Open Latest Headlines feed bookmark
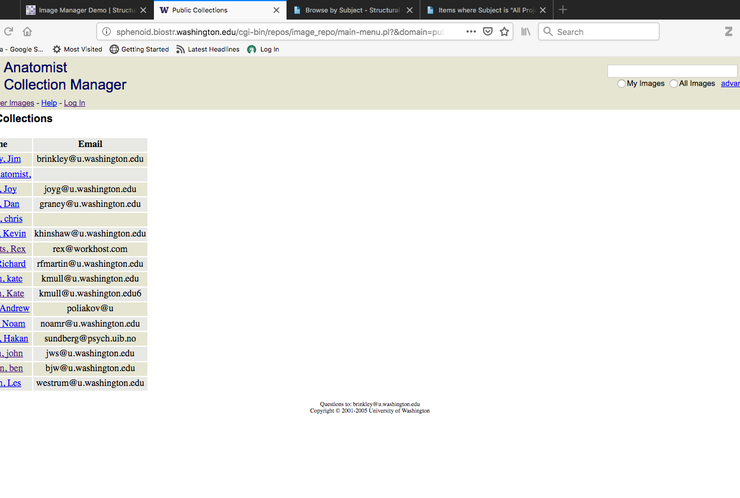This screenshot has height=498, width=740. 208,49
